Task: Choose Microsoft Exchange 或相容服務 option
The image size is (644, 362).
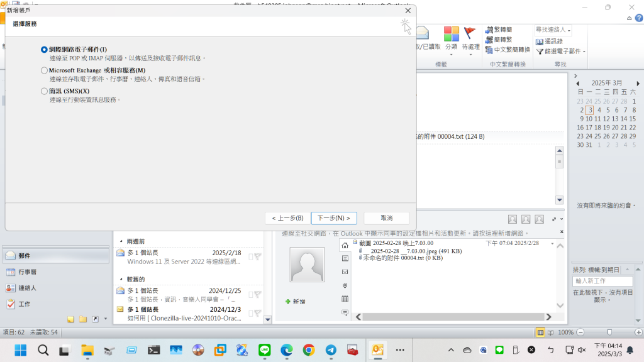Action: [44, 70]
